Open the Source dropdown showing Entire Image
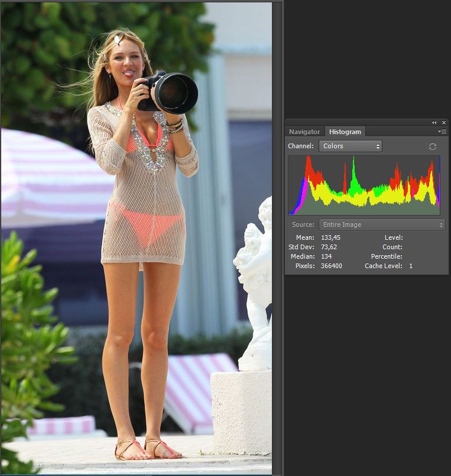The height and width of the screenshot is (476, 451). 382,224
